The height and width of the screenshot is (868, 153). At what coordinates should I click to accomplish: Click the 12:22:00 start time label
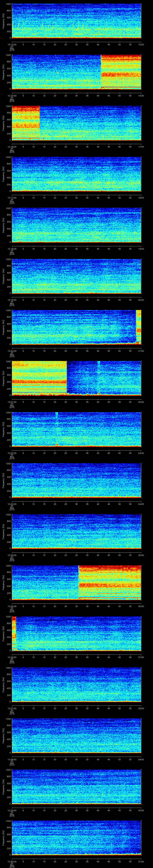(12, 453)
